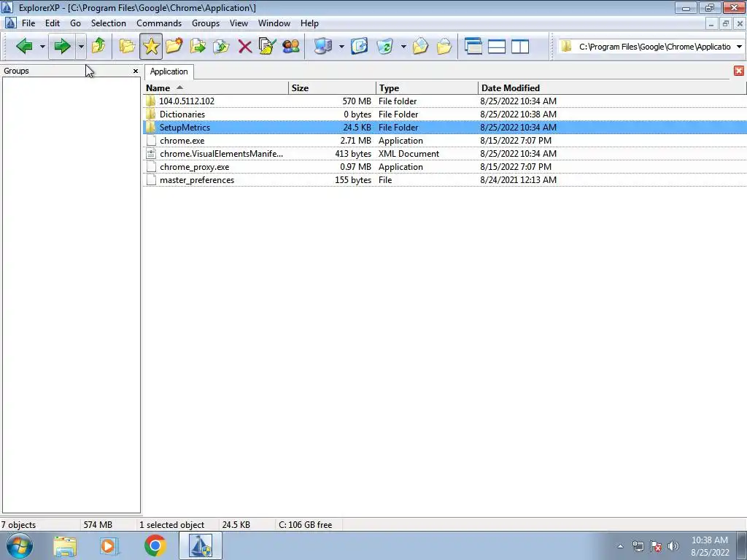Launch Windows Media Player from taskbar
This screenshot has width=747, height=560.
pos(109,546)
